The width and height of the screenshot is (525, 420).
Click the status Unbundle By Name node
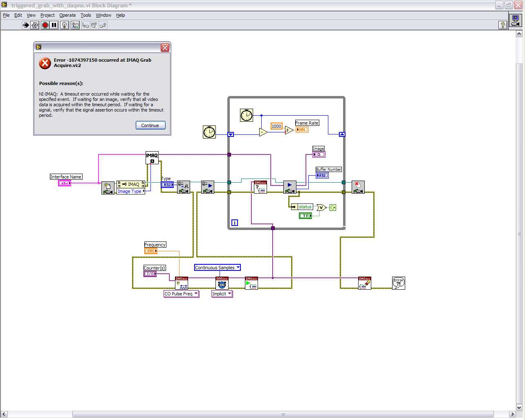click(302, 207)
